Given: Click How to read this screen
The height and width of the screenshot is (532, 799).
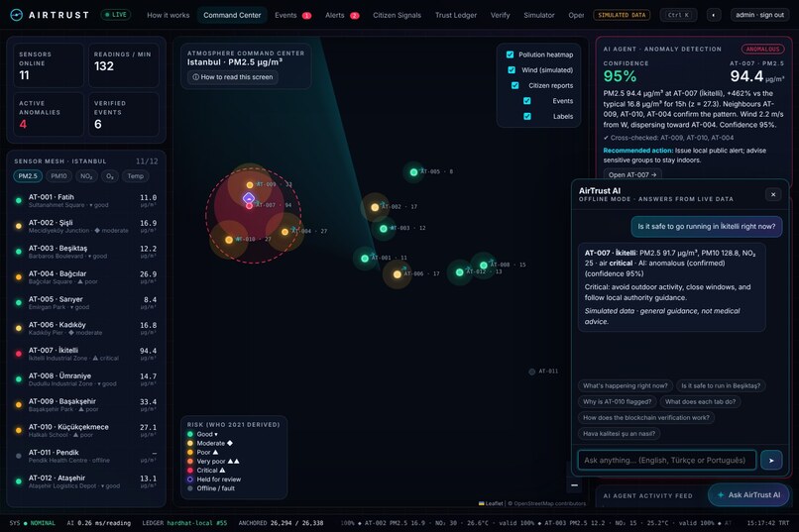Looking at the screenshot, I should pyautogui.click(x=232, y=77).
